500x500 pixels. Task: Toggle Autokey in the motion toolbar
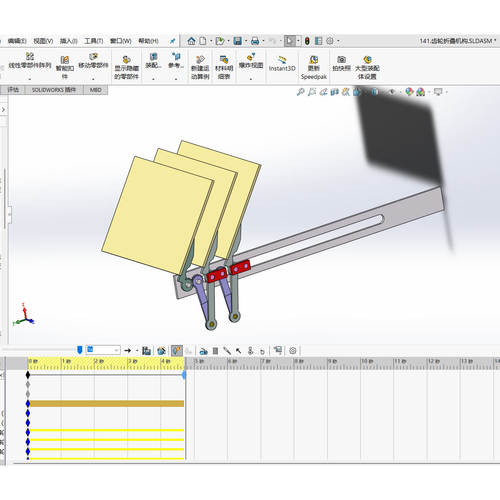pos(177,350)
